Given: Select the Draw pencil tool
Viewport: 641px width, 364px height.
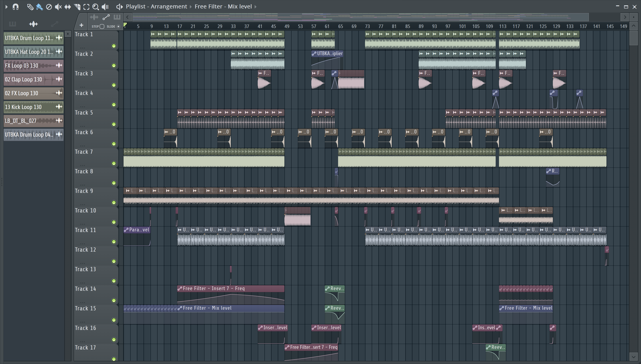Looking at the screenshot, I should pyautogui.click(x=30, y=7).
